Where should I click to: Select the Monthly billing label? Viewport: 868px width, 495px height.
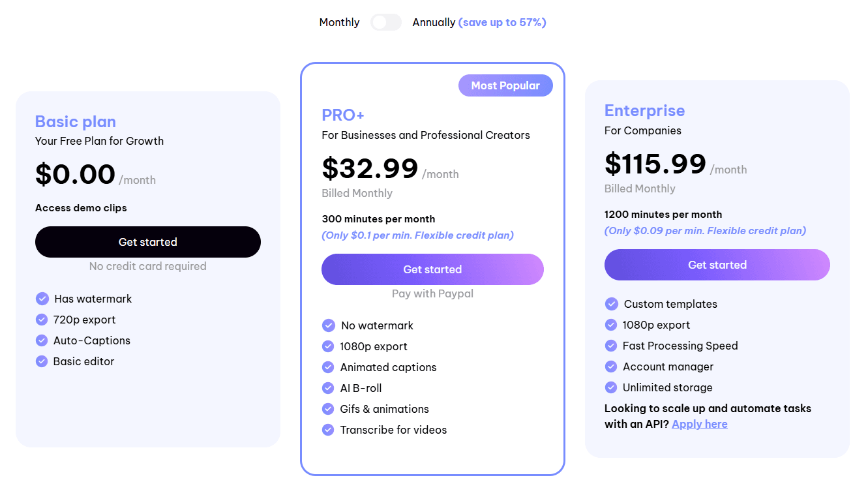[x=339, y=22]
